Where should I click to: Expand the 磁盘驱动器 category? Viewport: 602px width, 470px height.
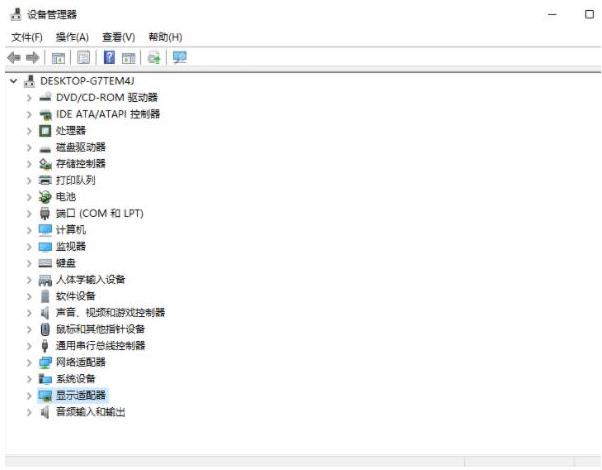click(29, 147)
